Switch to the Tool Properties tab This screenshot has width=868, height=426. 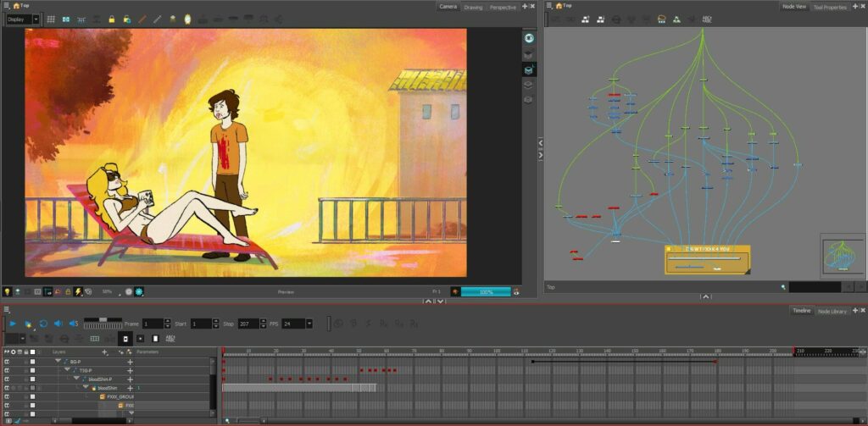coord(829,7)
